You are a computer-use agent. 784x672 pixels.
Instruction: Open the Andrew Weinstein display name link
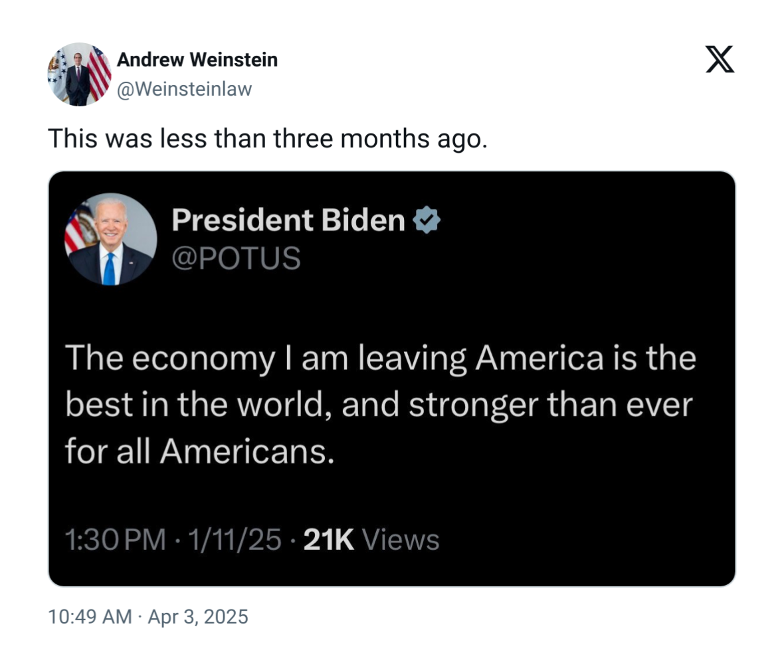[x=197, y=60]
